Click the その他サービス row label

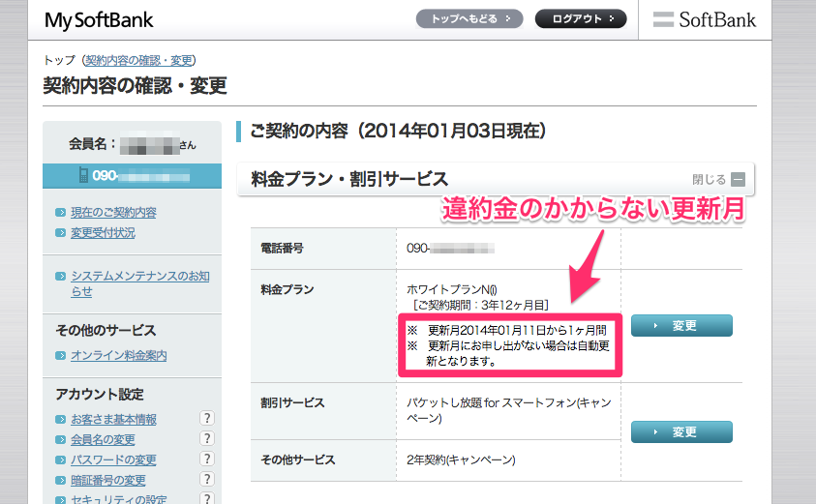coord(298,460)
